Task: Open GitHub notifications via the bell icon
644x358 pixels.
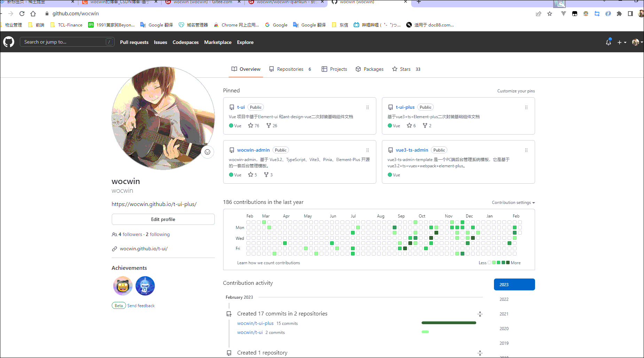Action: (x=608, y=42)
